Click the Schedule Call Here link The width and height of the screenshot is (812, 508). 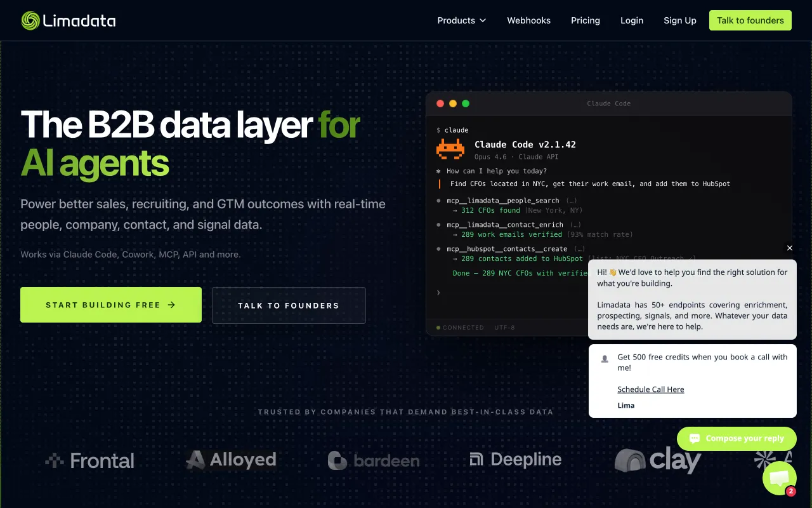[x=650, y=389]
